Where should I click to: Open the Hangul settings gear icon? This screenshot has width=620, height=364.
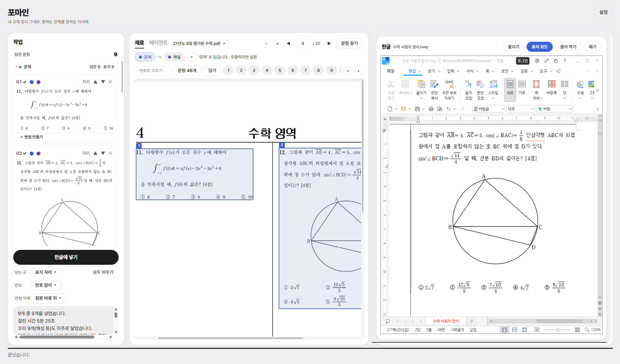(x=537, y=61)
